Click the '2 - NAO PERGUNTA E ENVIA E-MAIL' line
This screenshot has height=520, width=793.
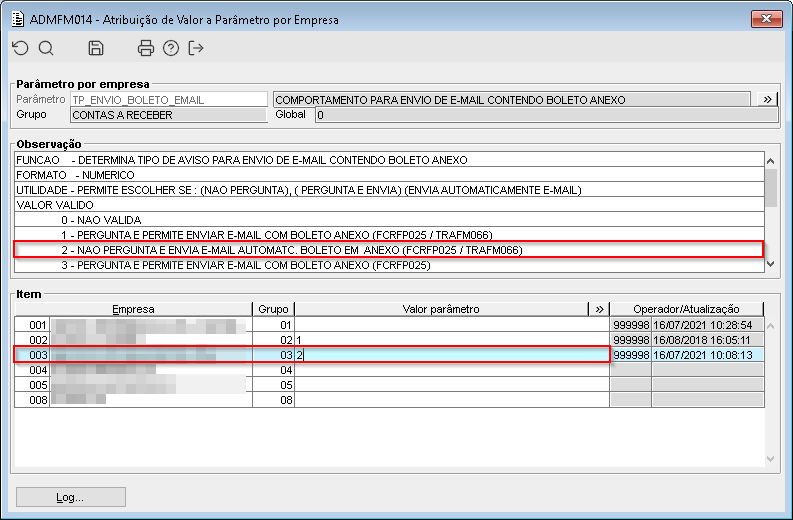389,250
